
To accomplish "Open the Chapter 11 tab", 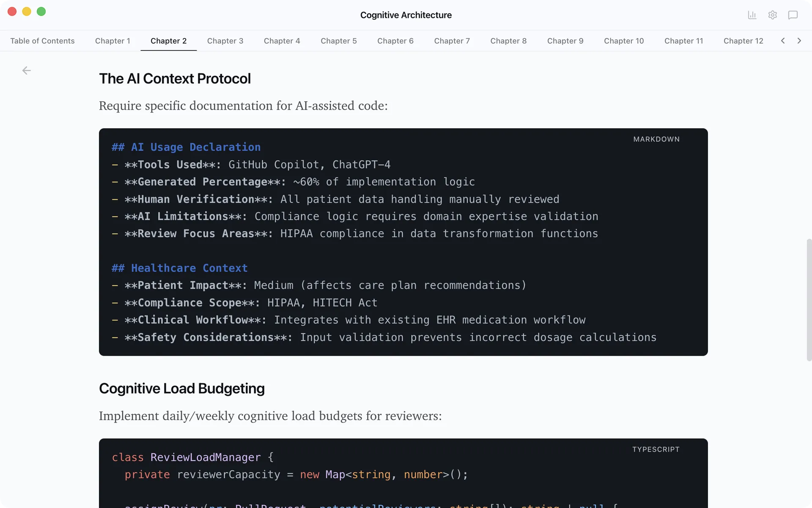I will point(684,41).
